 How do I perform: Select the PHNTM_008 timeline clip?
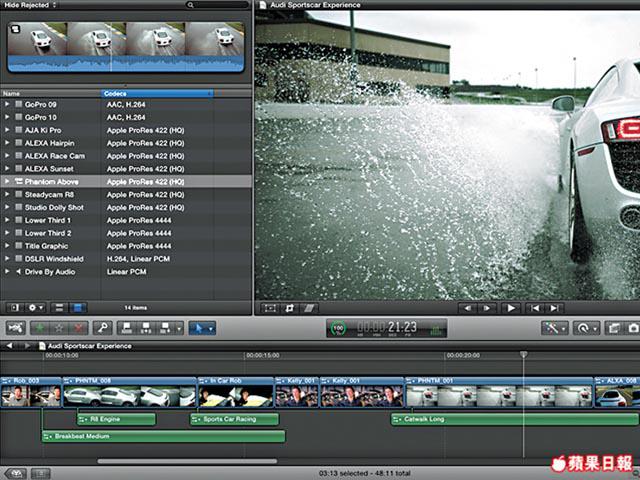point(129,392)
